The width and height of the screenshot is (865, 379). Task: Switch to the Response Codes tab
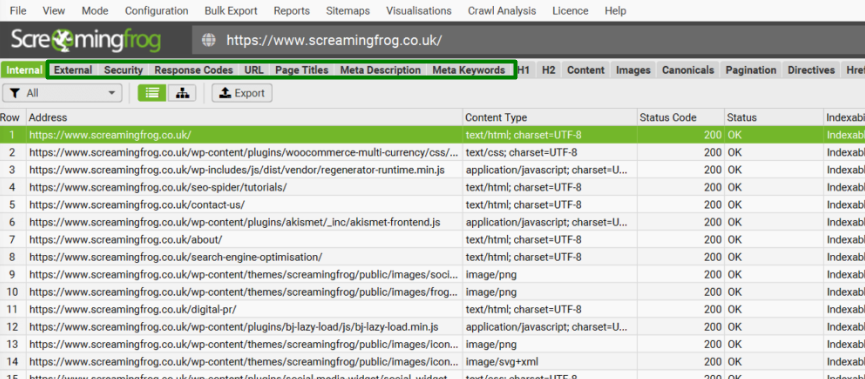pos(194,70)
